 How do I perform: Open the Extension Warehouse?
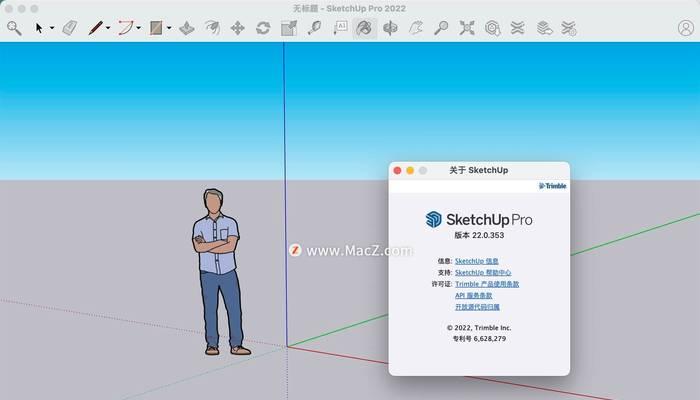click(517, 28)
